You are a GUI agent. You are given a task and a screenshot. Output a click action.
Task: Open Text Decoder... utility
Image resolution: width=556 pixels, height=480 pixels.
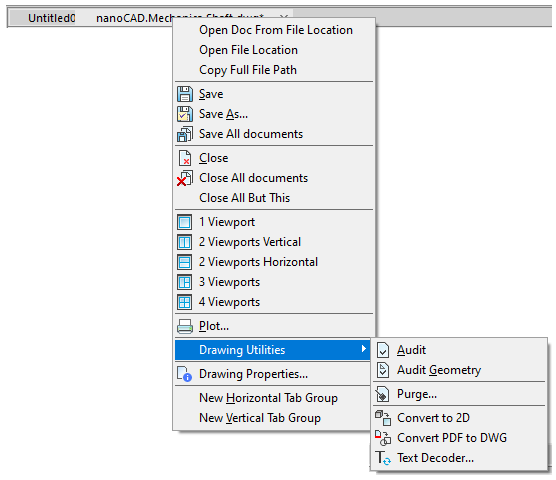coord(459,458)
